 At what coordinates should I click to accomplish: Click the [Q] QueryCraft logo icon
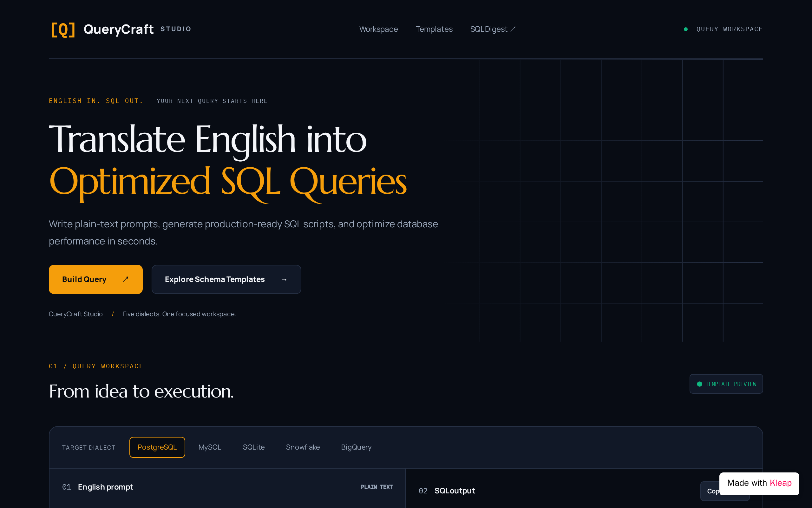[x=63, y=30]
